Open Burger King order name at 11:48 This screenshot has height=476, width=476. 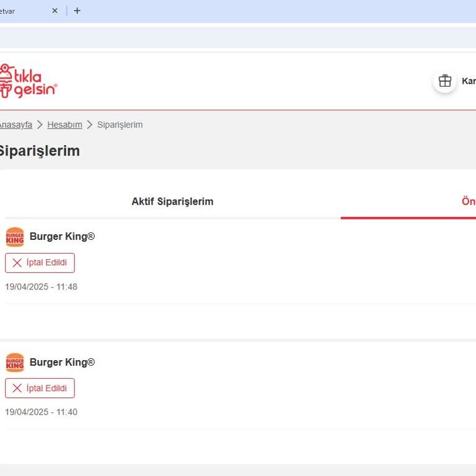tap(62, 237)
